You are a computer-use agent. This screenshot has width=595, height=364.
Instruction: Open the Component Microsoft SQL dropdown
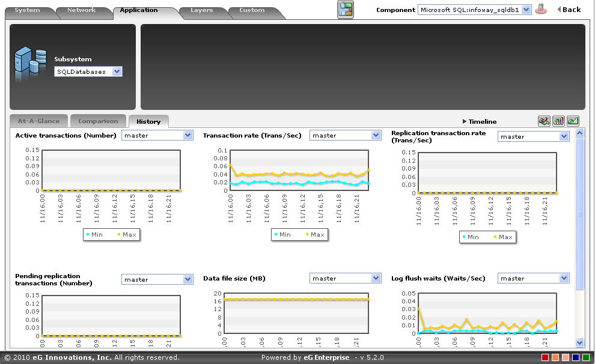pos(474,10)
